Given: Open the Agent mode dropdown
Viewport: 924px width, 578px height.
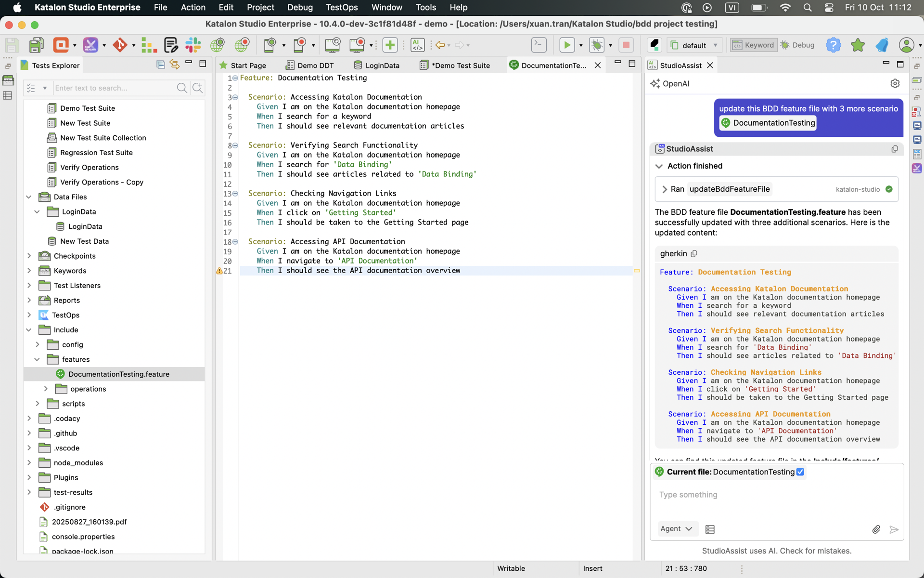Looking at the screenshot, I should [x=676, y=528].
